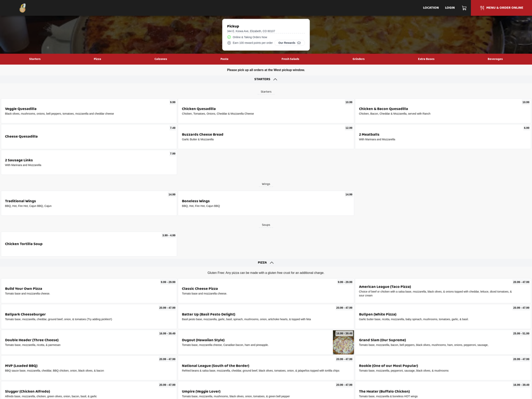
Task: Collapse the Starters section chevron
Action: (x=275, y=79)
